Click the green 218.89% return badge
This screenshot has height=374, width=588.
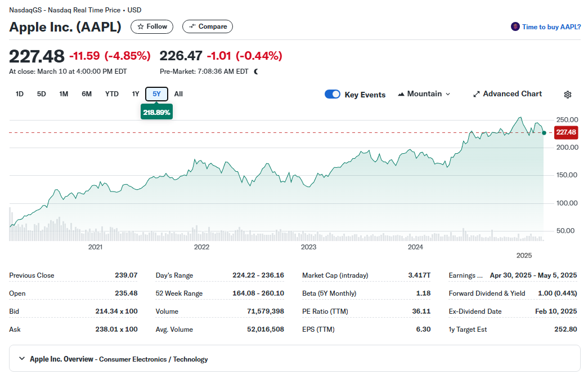pyautogui.click(x=157, y=112)
